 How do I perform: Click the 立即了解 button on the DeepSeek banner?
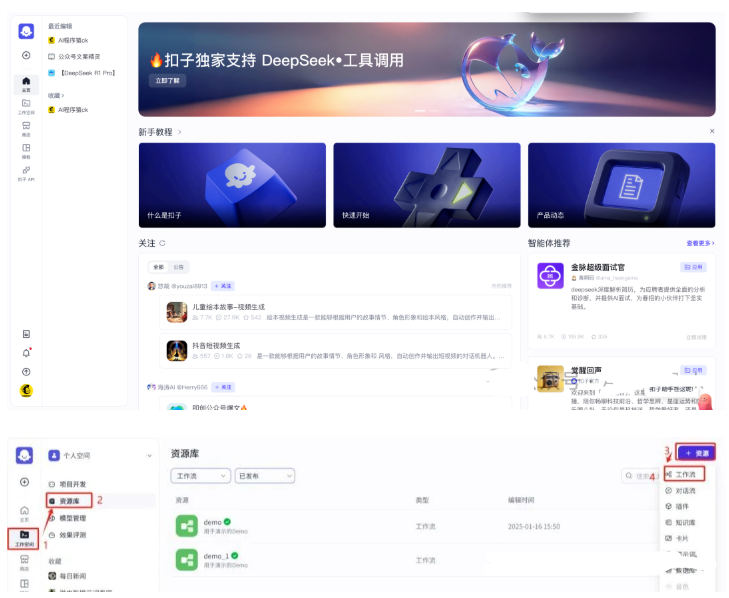[x=167, y=80]
